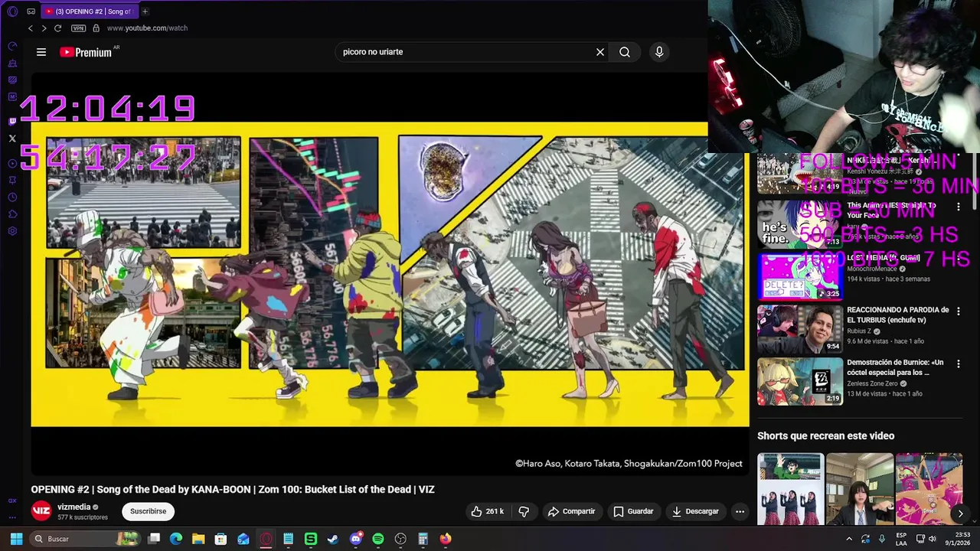Visit the Rubius Z channel
980x551 pixels.
pyautogui.click(x=859, y=331)
